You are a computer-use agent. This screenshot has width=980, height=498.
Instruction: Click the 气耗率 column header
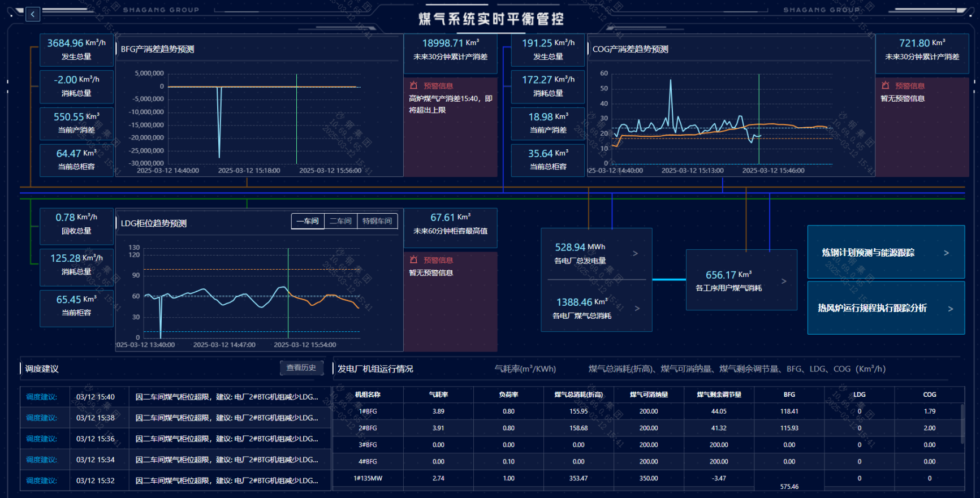coord(438,395)
